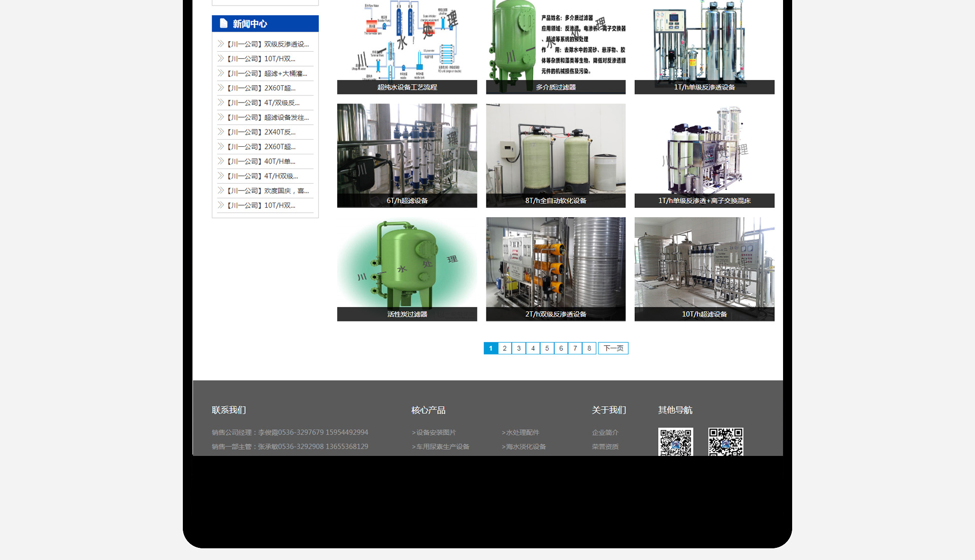The width and height of the screenshot is (975, 560).
Task: Open news 【川一公司】2X40T反...
Action: point(261,133)
